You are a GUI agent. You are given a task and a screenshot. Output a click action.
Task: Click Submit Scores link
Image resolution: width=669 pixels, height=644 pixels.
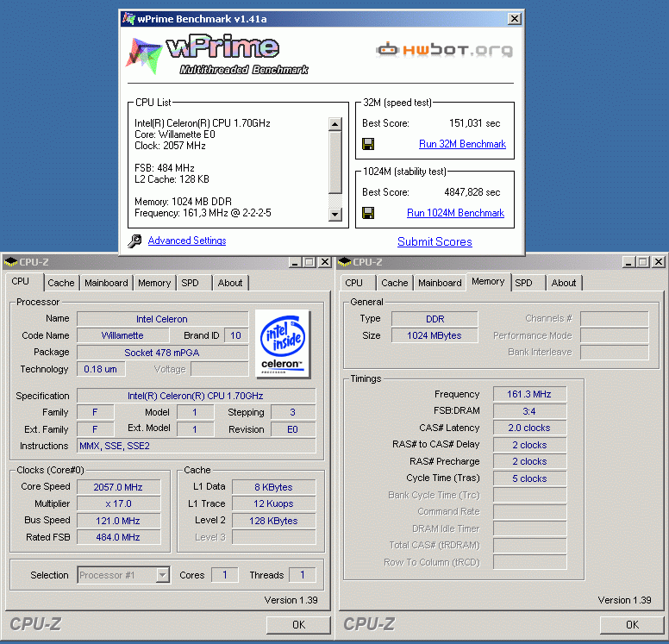435,242
